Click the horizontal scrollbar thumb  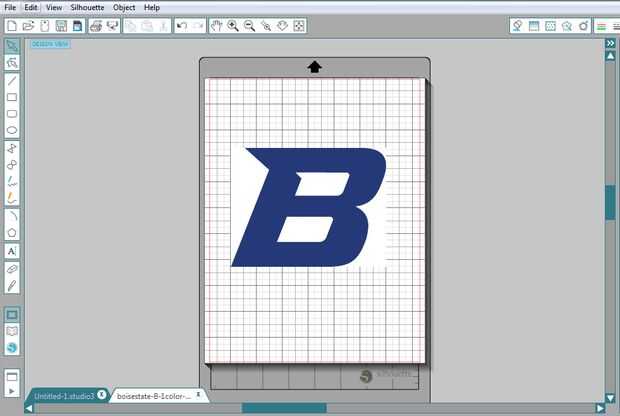coord(284,408)
